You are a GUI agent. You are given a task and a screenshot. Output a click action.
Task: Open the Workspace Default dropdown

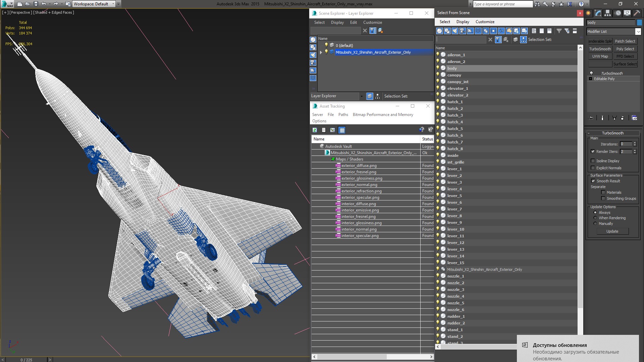pyautogui.click(x=94, y=4)
